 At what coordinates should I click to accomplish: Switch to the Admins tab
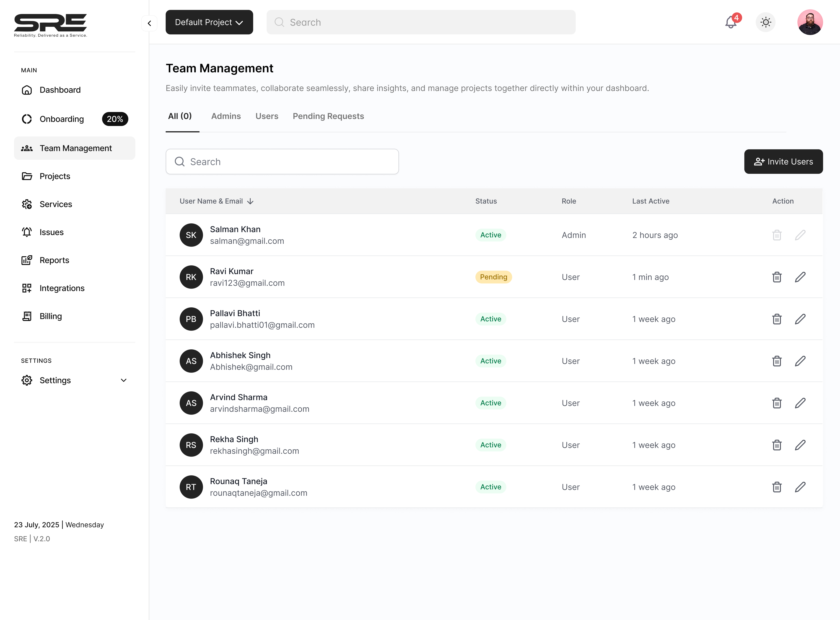226,116
